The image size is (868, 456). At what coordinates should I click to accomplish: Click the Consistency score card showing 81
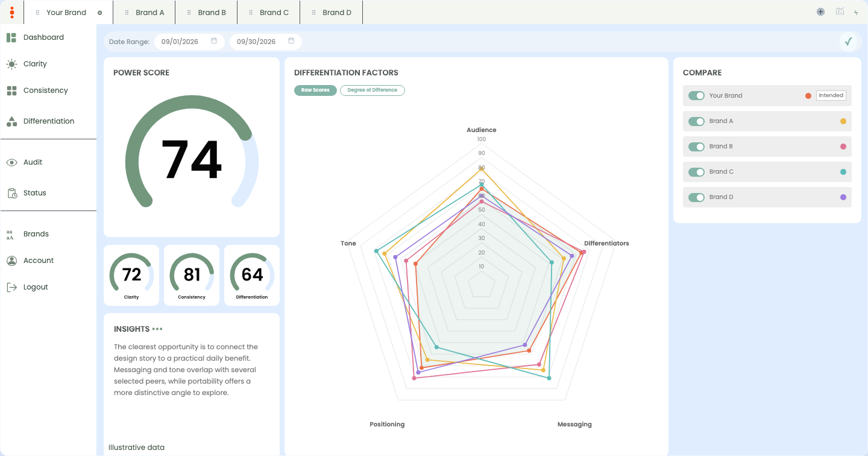point(192,275)
